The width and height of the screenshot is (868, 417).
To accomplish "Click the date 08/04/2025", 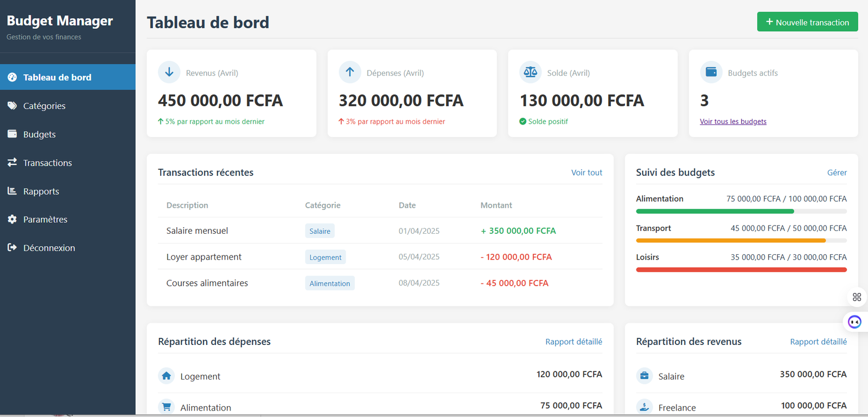I will coord(419,283).
